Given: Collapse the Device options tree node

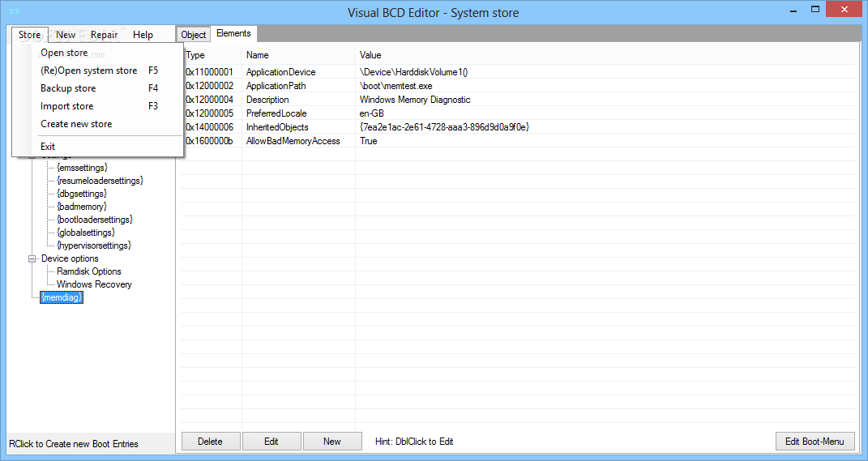Looking at the screenshot, I should point(32,258).
